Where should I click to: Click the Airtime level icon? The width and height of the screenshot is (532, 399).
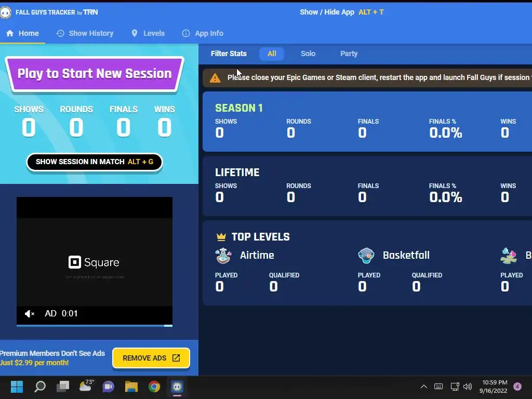point(223,256)
